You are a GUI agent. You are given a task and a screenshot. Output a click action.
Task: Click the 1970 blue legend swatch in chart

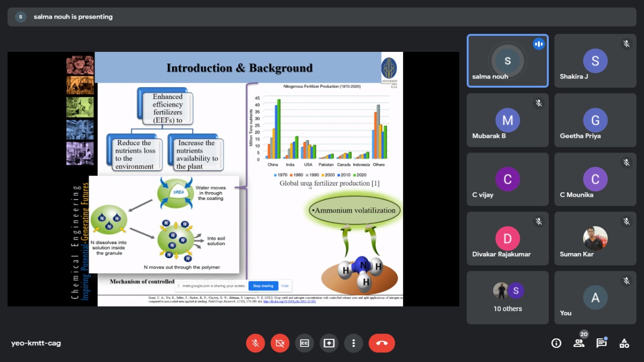click(x=275, y=175)
